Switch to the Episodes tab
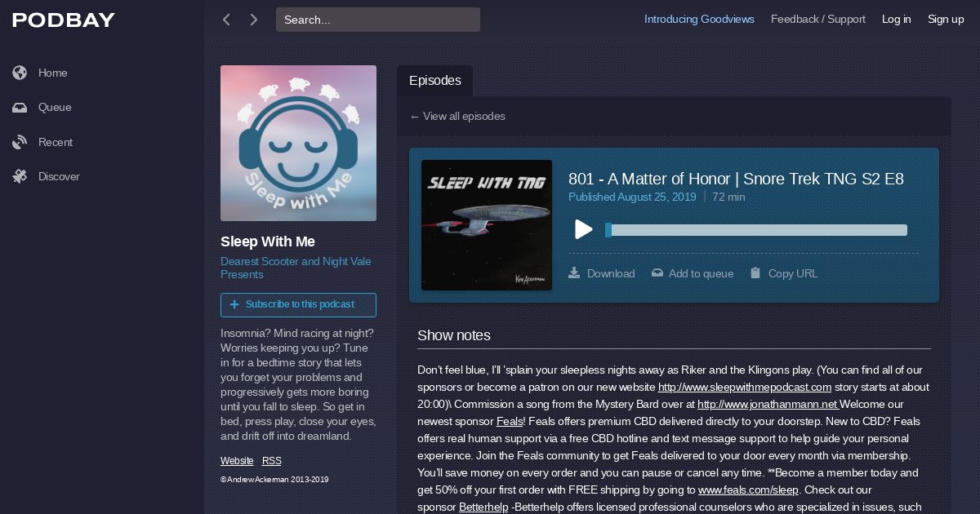980x514 pixels. click(x=435, y=81)
